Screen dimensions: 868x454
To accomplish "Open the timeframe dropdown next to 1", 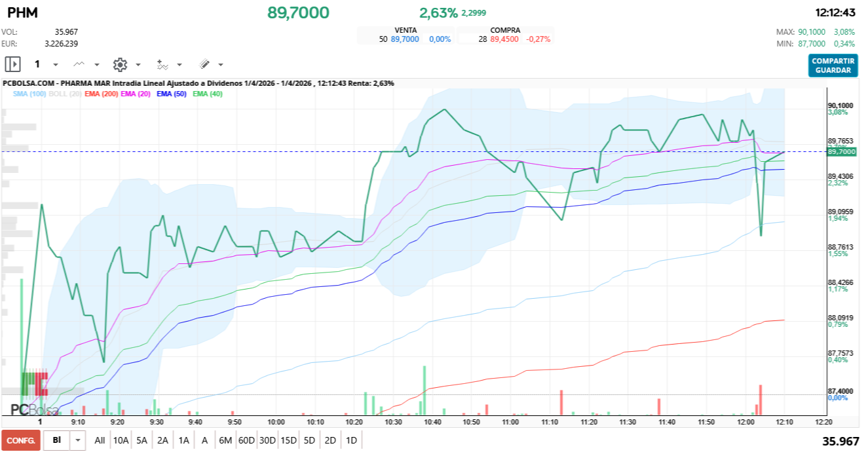I will 54,65.
